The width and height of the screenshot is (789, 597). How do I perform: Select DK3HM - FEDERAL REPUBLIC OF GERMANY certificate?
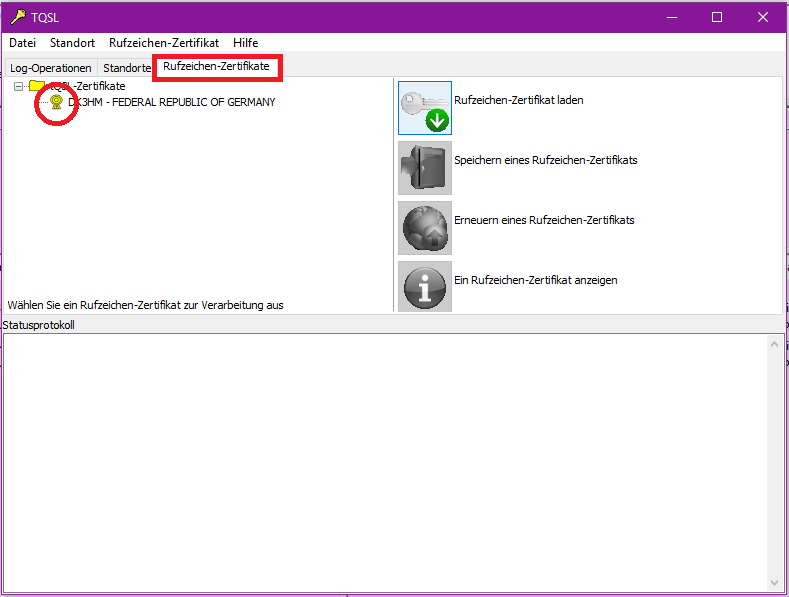(x=172, y=102)
